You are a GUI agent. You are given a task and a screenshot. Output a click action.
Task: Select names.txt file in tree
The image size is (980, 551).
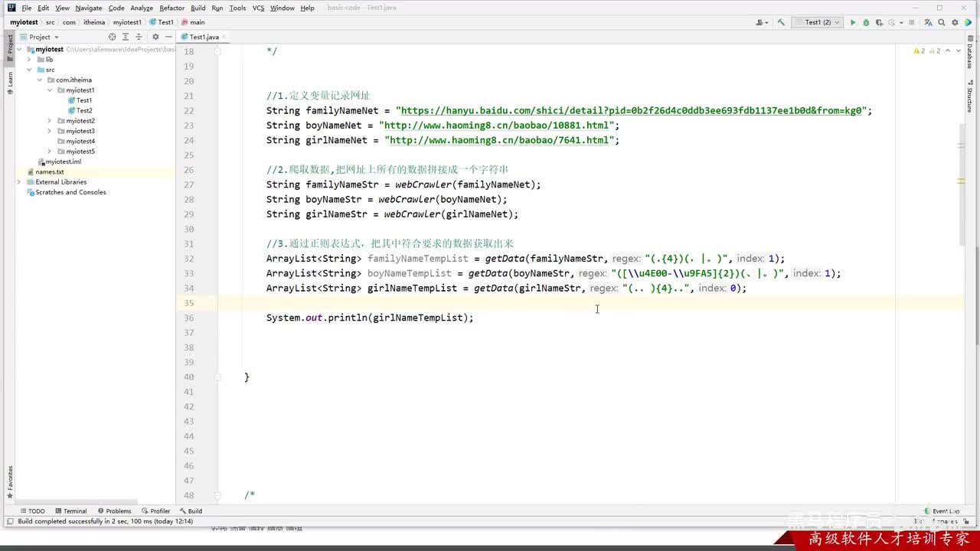click(45, 171)
